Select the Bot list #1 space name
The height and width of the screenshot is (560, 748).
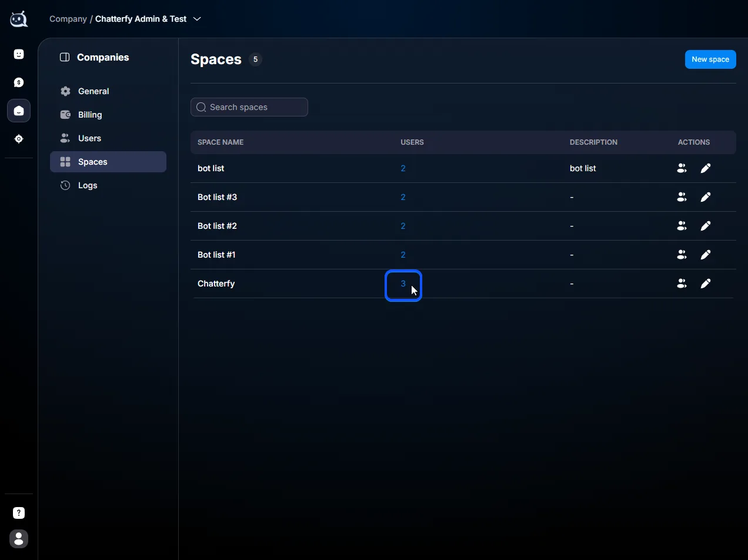(216, 255)
